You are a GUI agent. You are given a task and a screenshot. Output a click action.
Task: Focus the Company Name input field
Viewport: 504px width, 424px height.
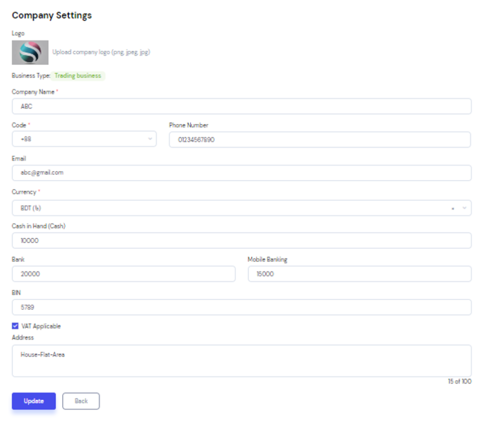pos(242,106)
